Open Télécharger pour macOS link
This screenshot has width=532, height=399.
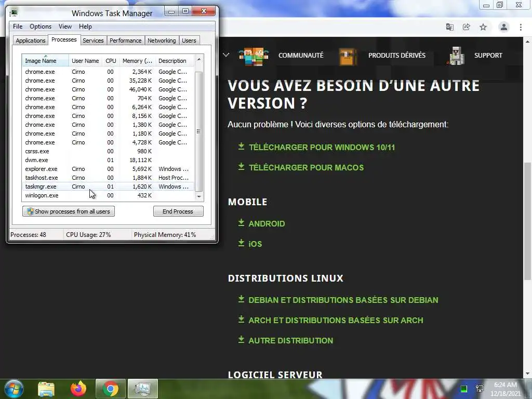coord(307,167)
